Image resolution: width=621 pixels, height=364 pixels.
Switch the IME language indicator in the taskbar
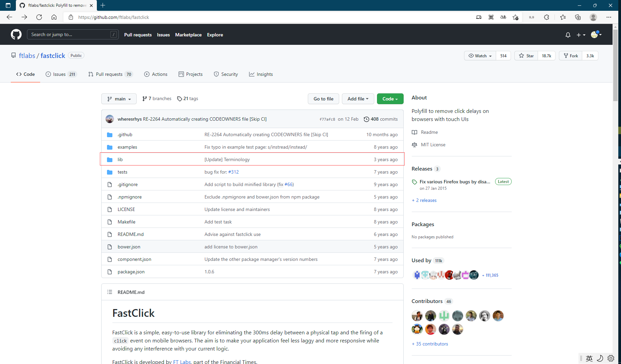click(x=589, y=358)
